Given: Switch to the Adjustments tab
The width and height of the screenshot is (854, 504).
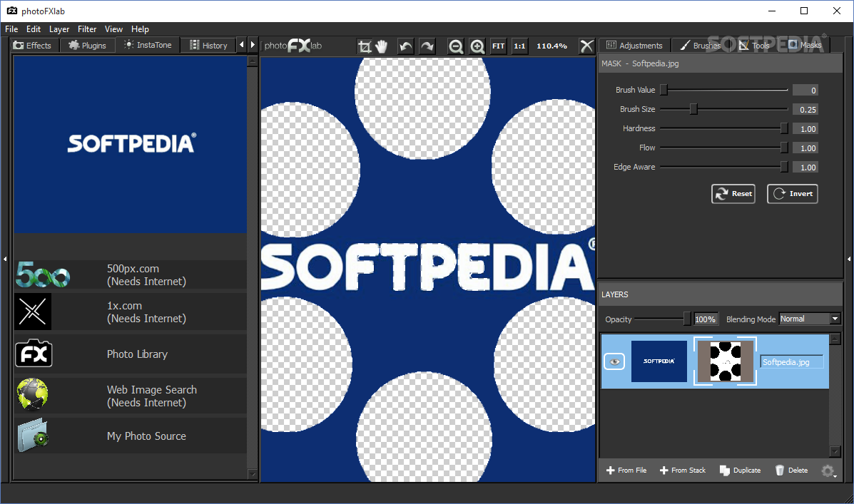Looking at the screenshot, I should 634,45.
